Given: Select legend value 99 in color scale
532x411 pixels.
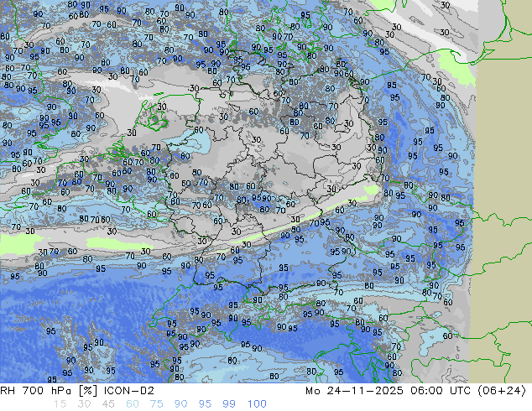Looking at the screenshot, I should coord(229,404).
